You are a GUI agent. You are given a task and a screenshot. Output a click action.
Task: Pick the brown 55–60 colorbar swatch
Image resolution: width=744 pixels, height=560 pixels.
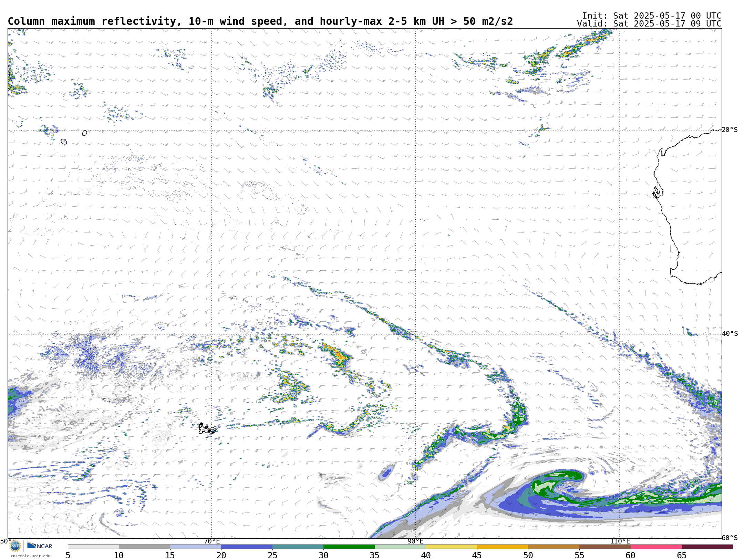(x=605, y=547)
